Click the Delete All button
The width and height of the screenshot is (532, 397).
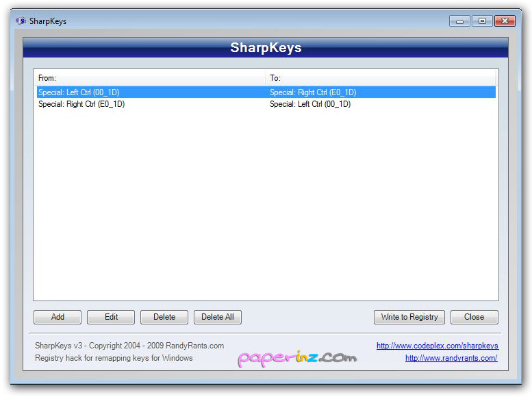218,317
